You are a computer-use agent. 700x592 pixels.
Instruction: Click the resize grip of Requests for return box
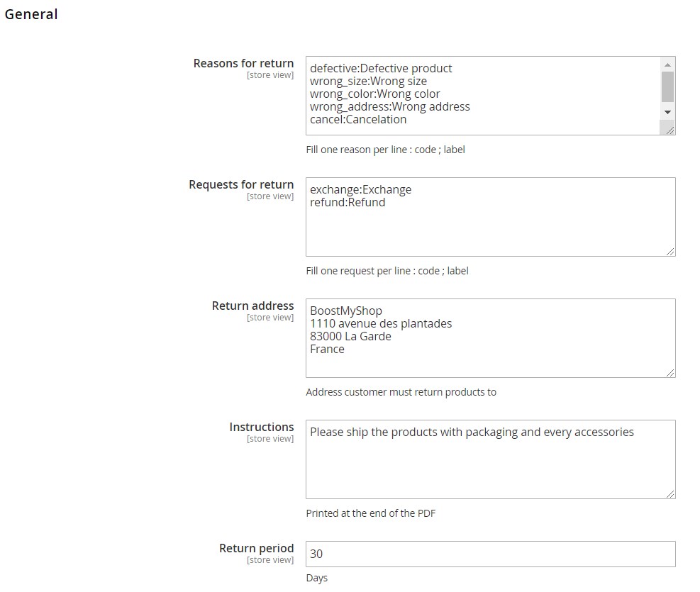pos(670,251)
